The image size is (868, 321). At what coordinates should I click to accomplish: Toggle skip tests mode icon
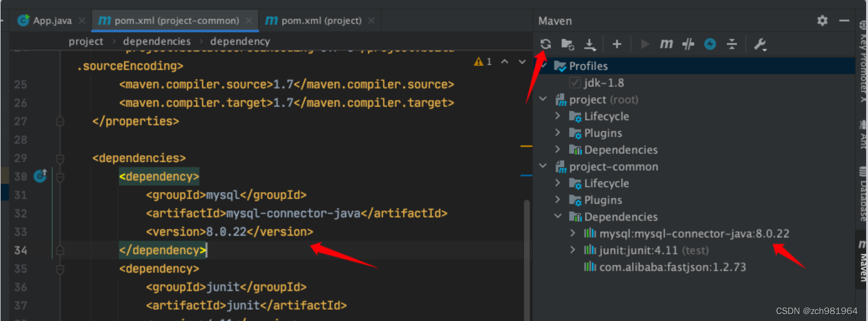(x=689, y=44)
